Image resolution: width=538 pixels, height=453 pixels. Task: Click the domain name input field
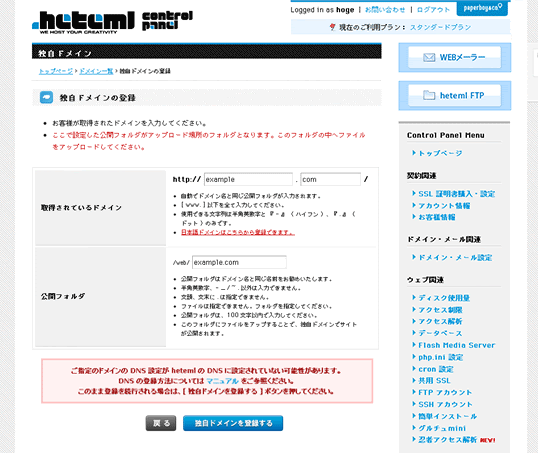[248, 179]
